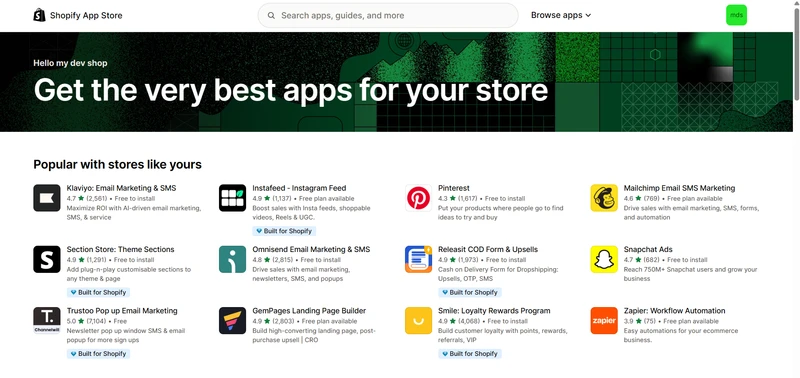Click the page vertical scrollbar thumb
Viewport: 800px width, 378px height.
[796, 54]
